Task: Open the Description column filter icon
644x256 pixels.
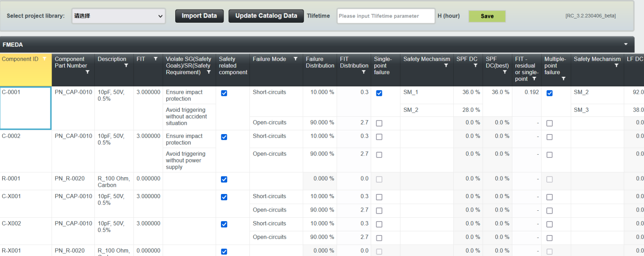Action: pos(126,65)
